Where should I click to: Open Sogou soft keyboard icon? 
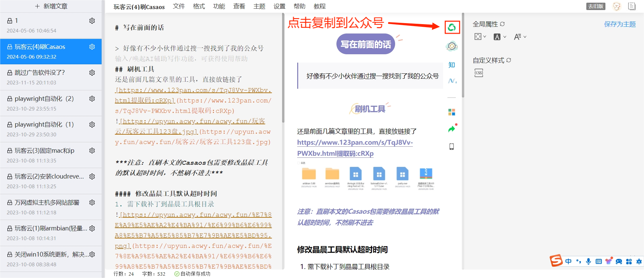tap(599, 261)
